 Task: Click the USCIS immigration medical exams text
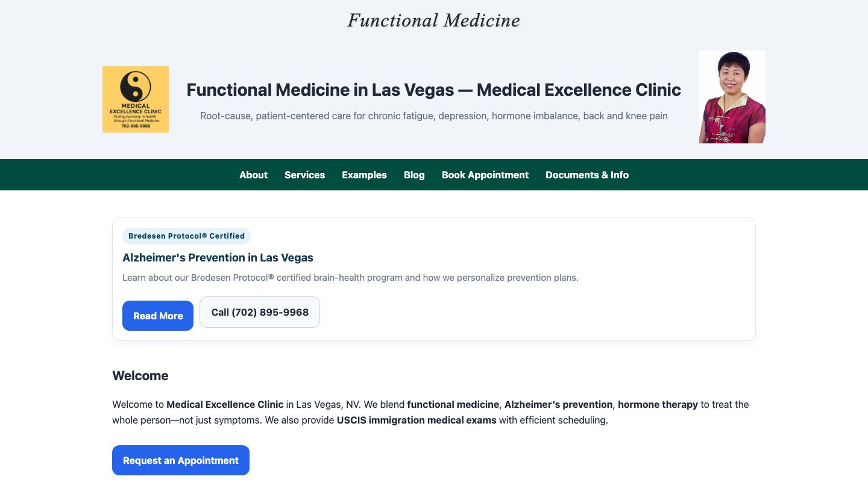417,420
